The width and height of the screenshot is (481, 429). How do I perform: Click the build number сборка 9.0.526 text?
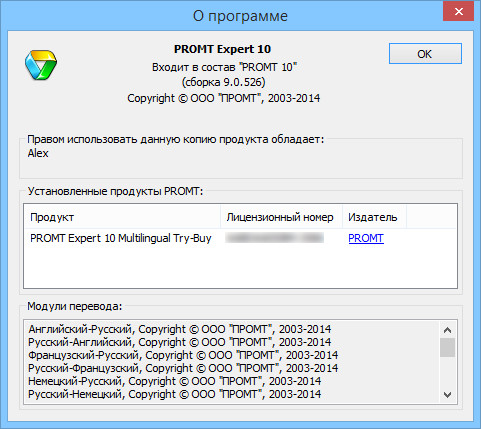[x=224, y=82]
